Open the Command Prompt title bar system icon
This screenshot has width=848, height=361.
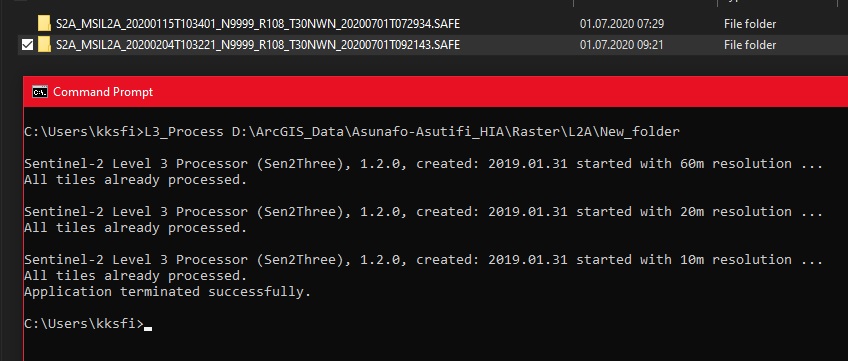tap(39, 92)
